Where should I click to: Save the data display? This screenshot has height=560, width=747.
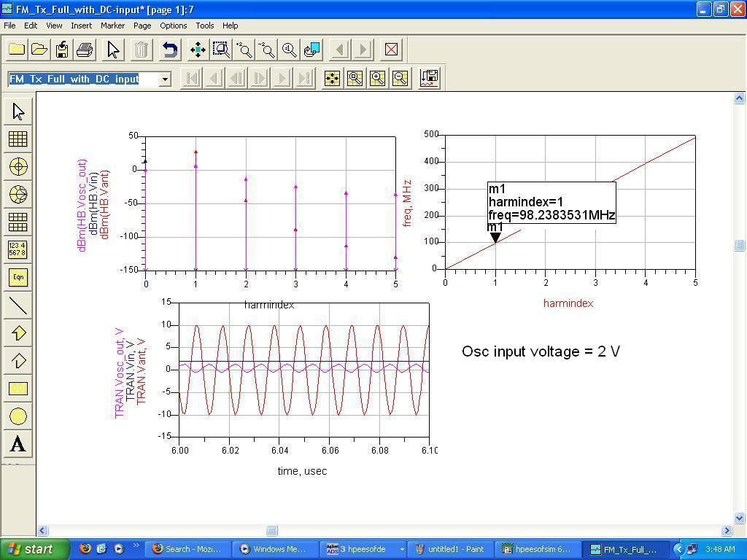tap(62, 50)
